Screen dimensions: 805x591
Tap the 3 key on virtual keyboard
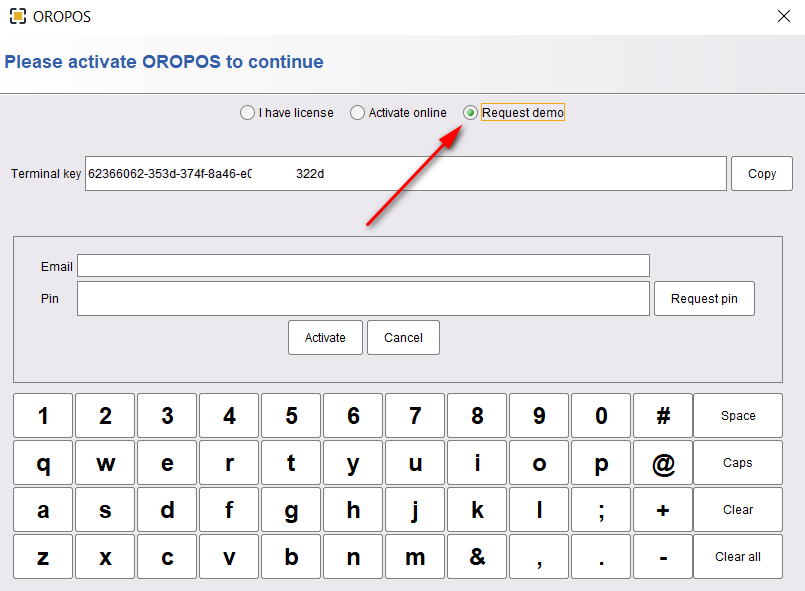tap(167, 415)
